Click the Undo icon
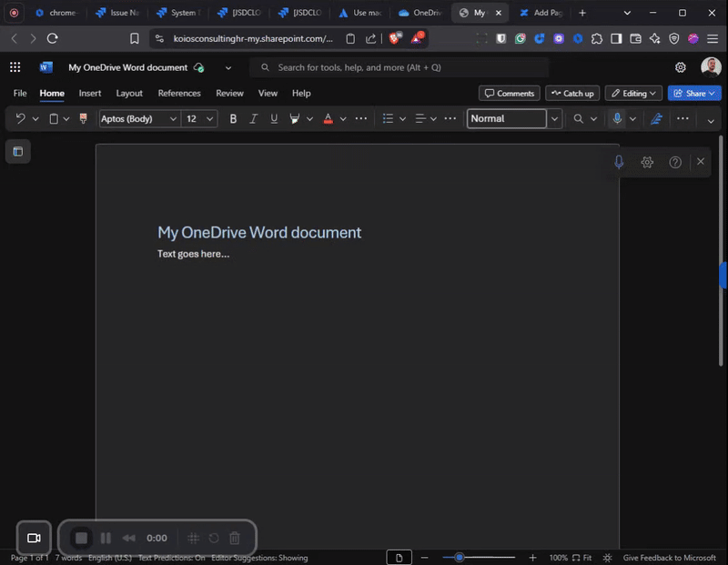 click(22, 118)
